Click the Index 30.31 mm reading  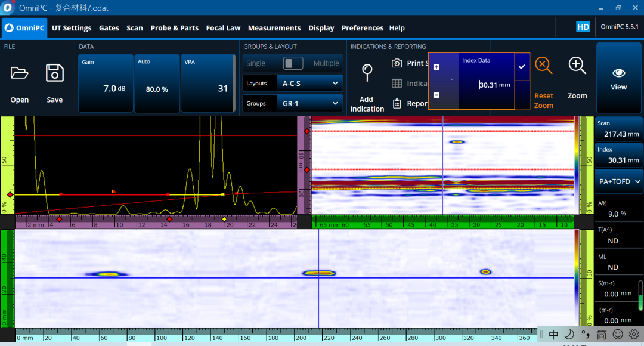[x=619, y=155]
